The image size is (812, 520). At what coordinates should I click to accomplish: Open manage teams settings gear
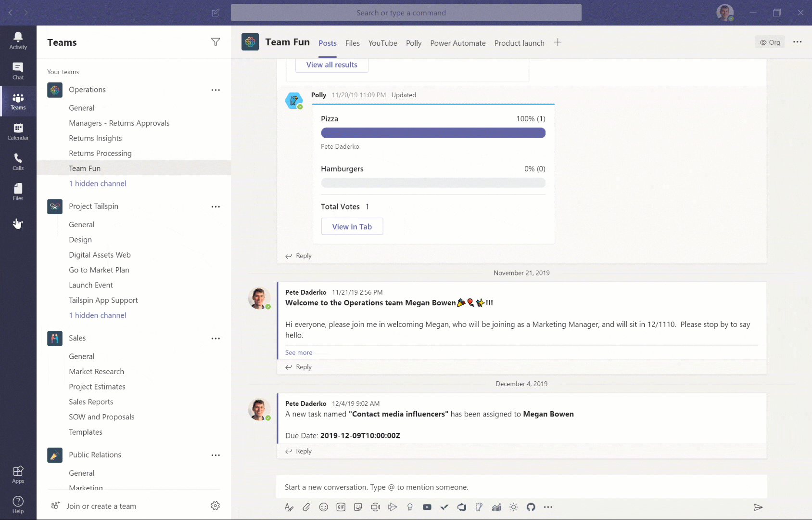point(216,506)
